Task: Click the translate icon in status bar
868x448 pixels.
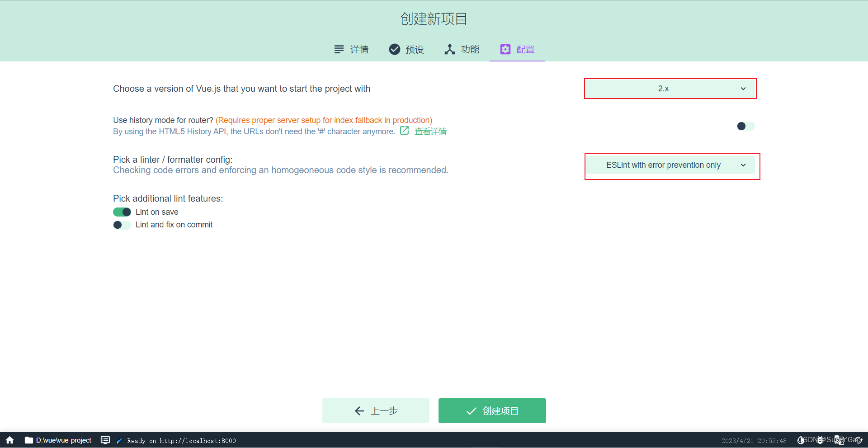Action: (840, 440)
